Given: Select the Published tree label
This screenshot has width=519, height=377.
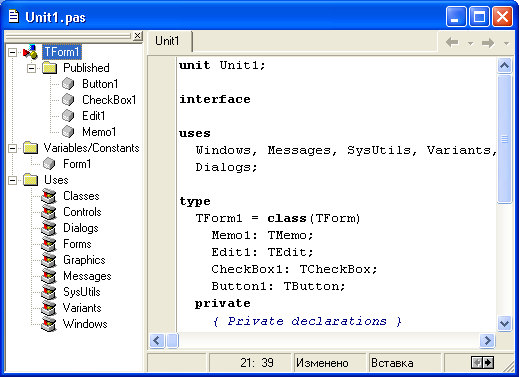Looking at the screenshot, I should coord(86,68).
